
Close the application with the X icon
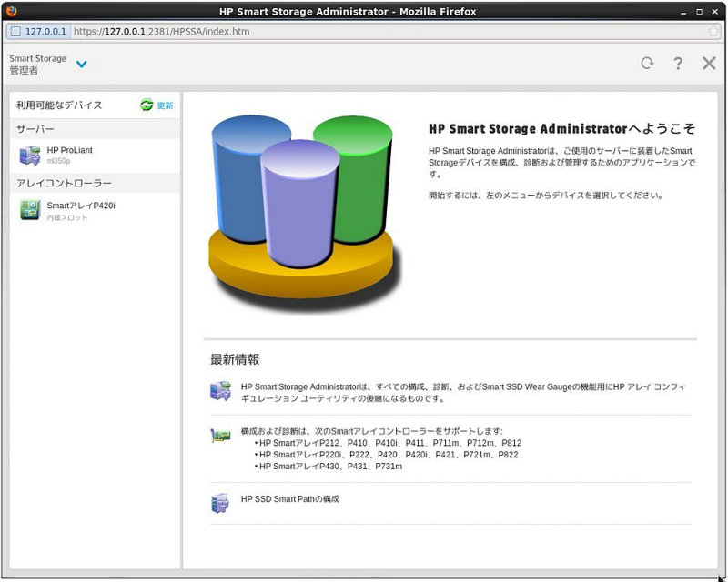pos(708,64)
